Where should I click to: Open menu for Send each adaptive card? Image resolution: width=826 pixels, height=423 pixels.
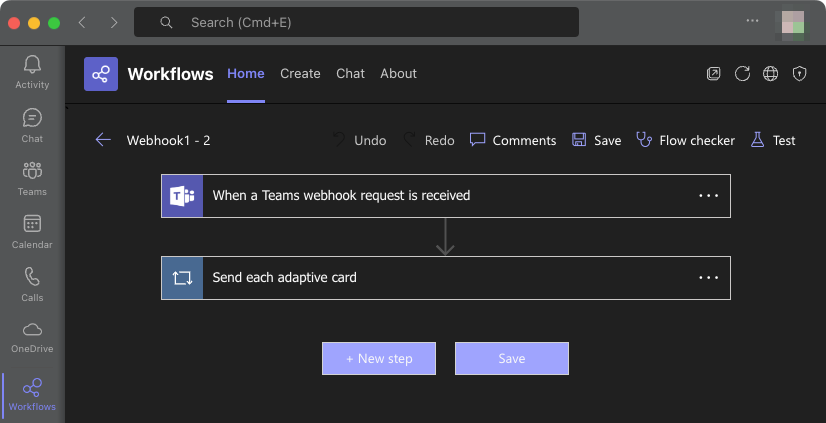(709, 278)
